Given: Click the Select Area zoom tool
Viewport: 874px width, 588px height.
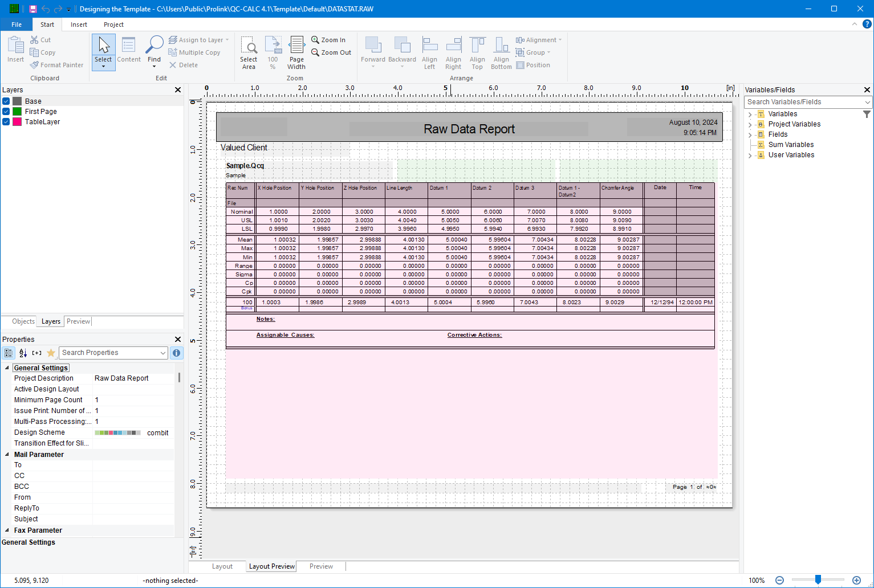Looking at the screenshot, I should [x=249, y=51].
